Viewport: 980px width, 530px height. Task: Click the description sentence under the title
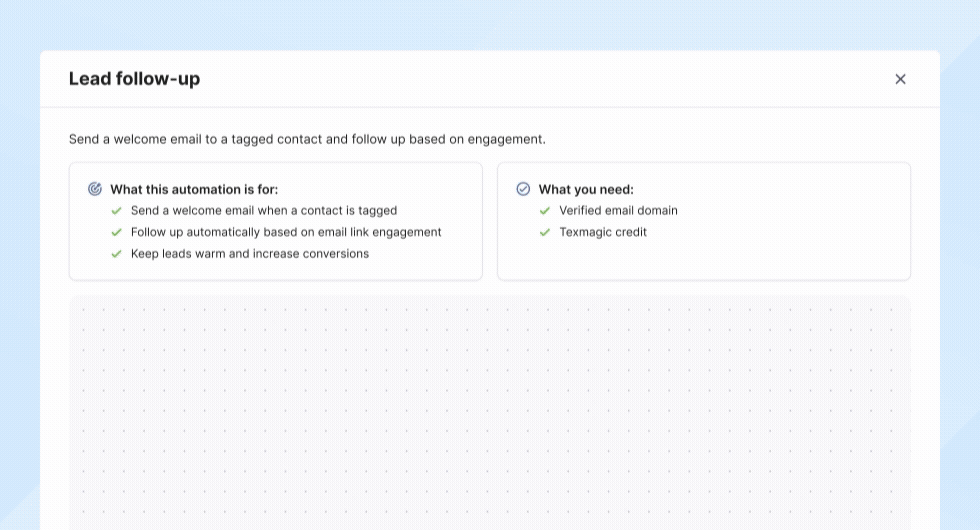point(307,139)
